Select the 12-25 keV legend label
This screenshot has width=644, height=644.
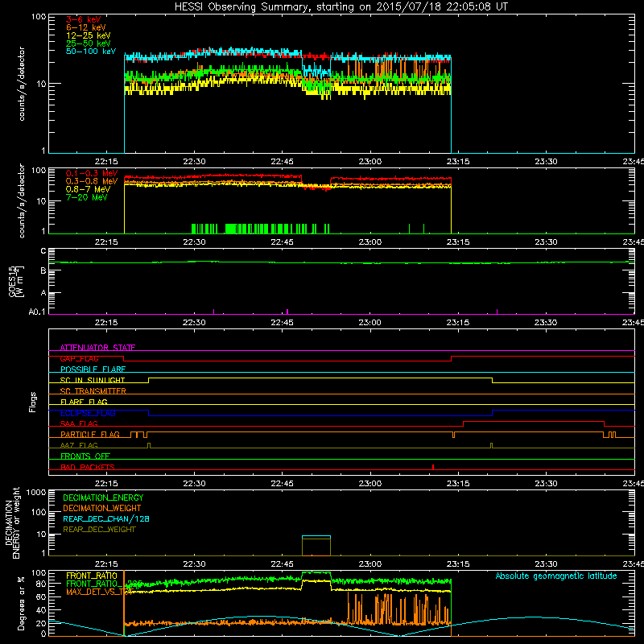point(89,35)
